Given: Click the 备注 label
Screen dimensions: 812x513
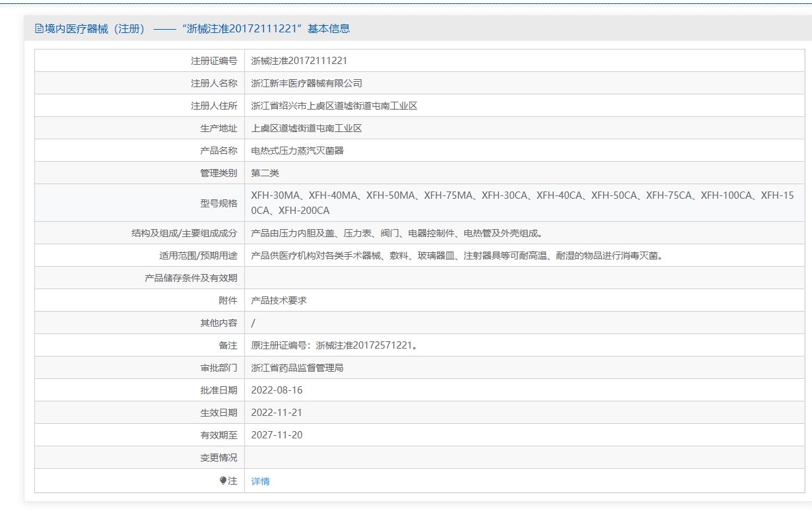Looking at the screenshot, I should [x=228, y=345].
